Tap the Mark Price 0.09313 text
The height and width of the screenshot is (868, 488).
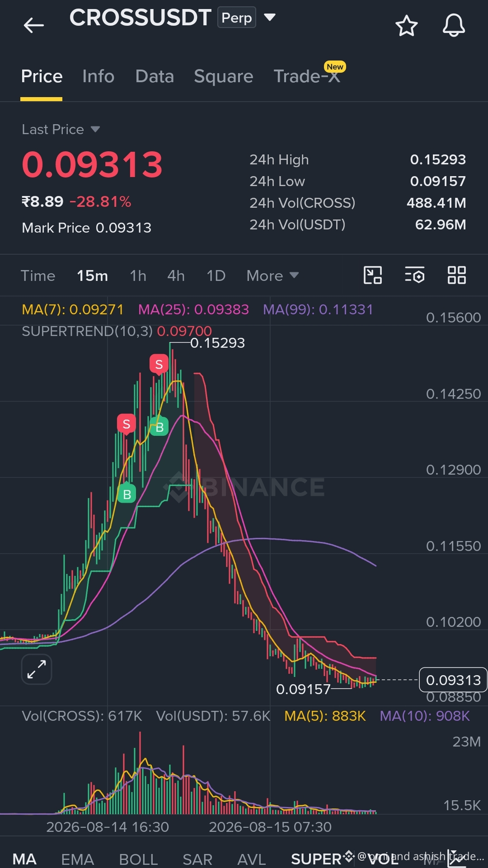(x=87, y=228)
